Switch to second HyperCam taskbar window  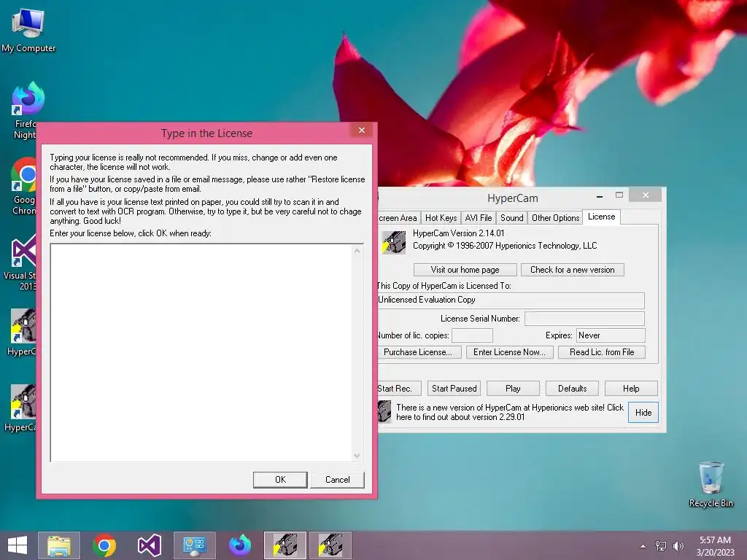click(x=330, y=545)
